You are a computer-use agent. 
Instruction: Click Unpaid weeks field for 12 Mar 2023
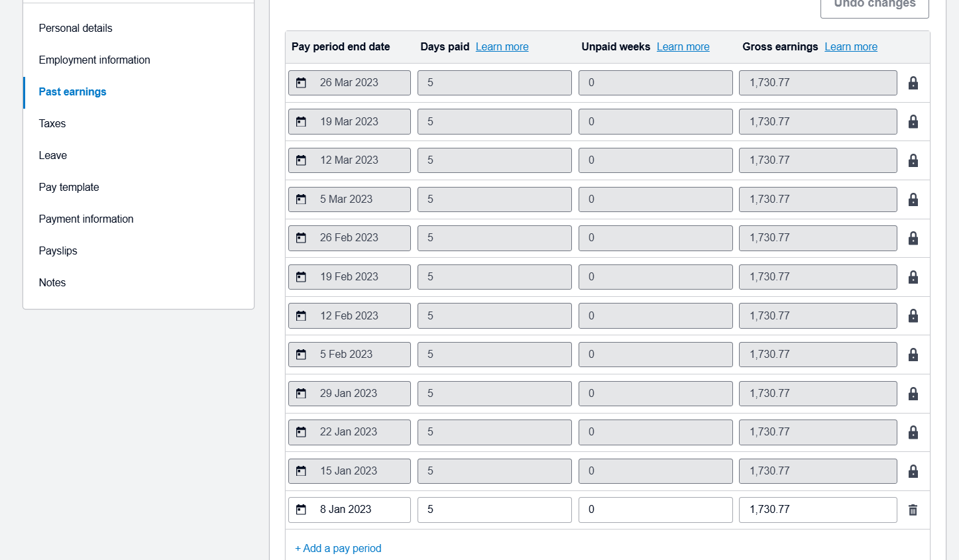(x=655, y=160)
